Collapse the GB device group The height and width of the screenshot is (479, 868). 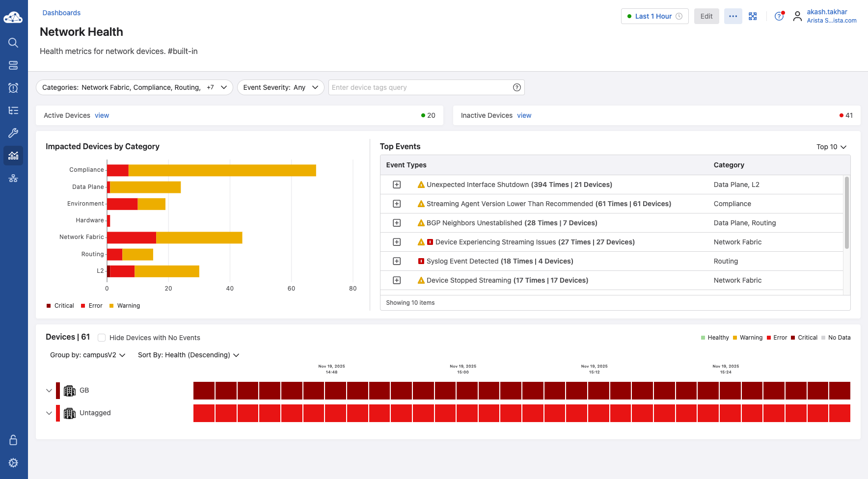[49, 391]
